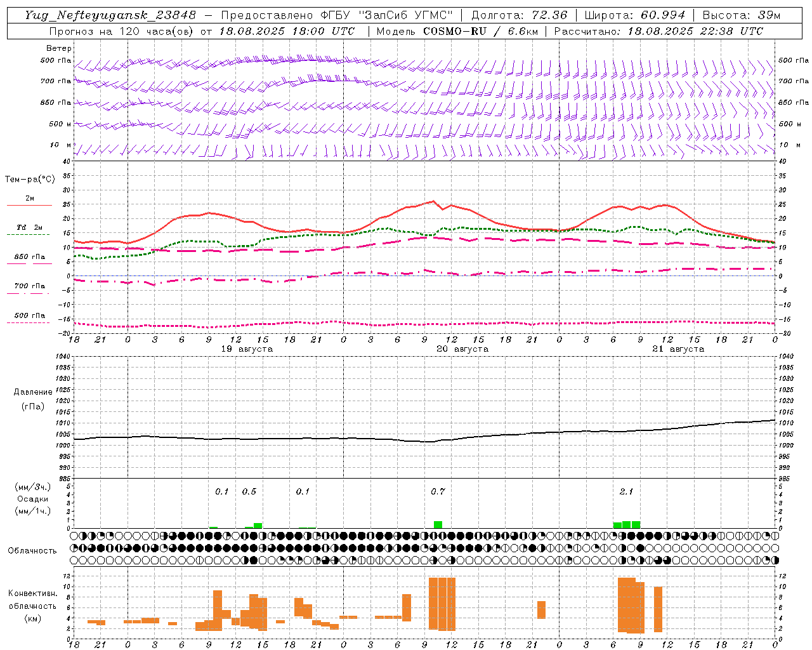The image size is (812, 650).
Task: Click the 700 гПа temperature legend label
Action: pyautogui.click(x=30, y=286)
